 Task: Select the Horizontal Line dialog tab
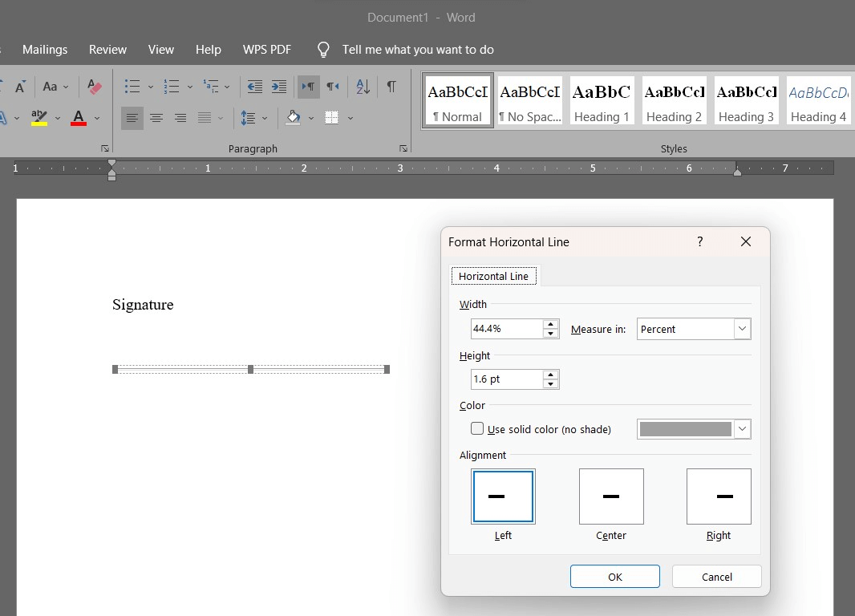coord(493,276)
